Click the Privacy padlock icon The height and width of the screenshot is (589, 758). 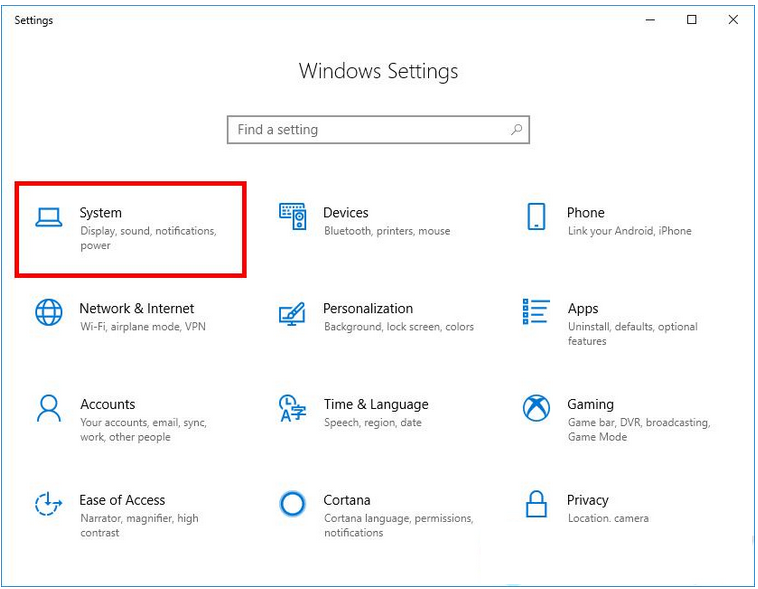click(x=536, y=504)
